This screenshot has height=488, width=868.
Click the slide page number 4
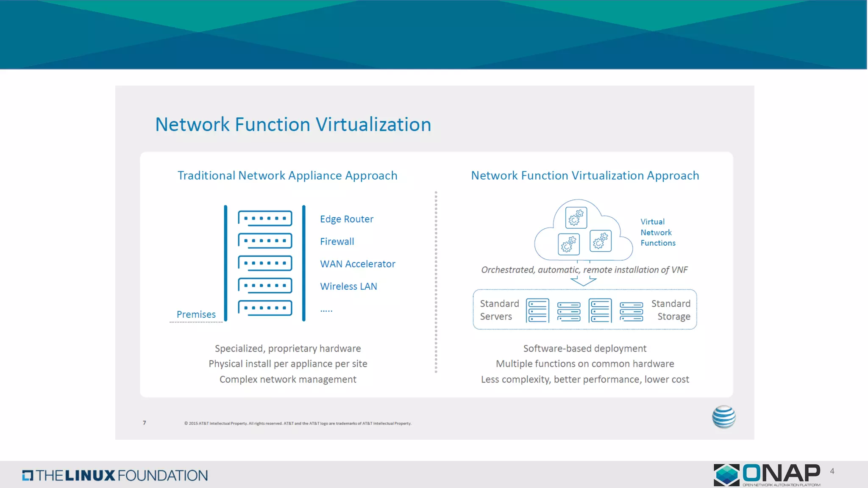click(x=832, y=471)
